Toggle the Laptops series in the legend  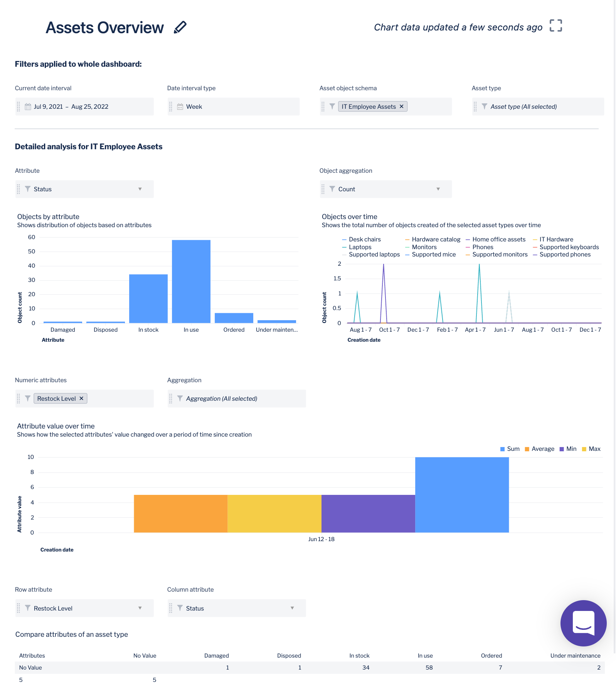tap(360, 247)
